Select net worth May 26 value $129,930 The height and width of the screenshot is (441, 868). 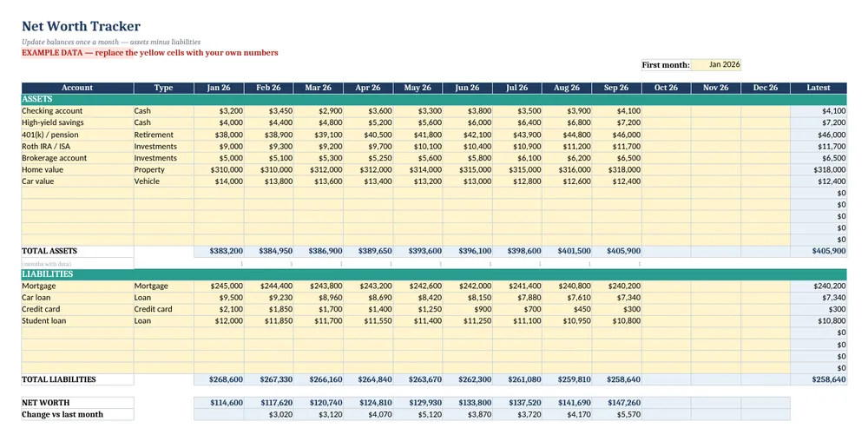point(418,403)
